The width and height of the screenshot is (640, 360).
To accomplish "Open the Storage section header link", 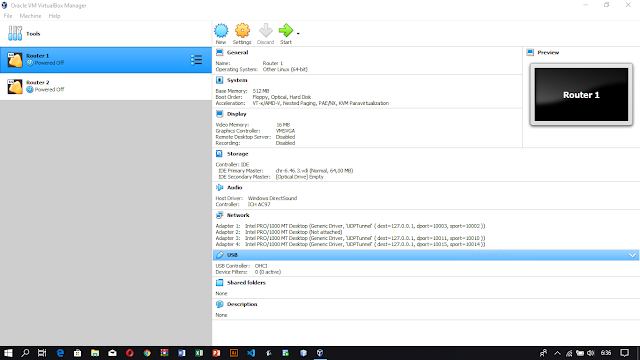I will (x=238, y=154).
